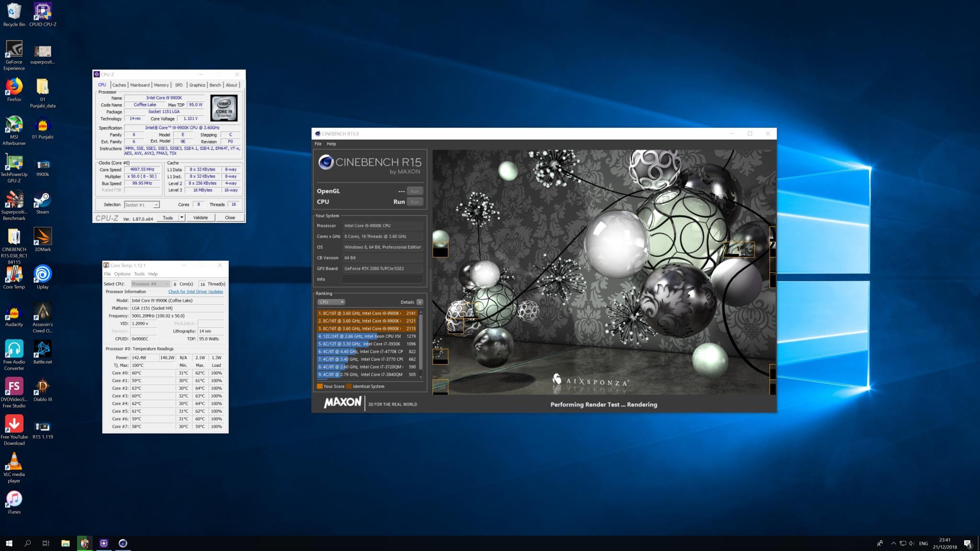Viewport: 980px width, 551px height.
Task: Open GeForce Experience desktop icon
Action: [x=14, y=55]
